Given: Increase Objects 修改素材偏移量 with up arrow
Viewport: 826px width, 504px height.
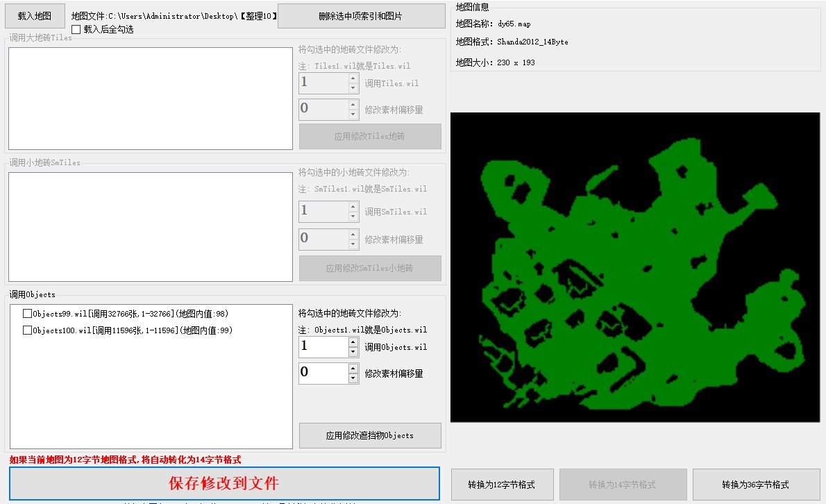Looking at the screenshot, I should coord(353,369).
